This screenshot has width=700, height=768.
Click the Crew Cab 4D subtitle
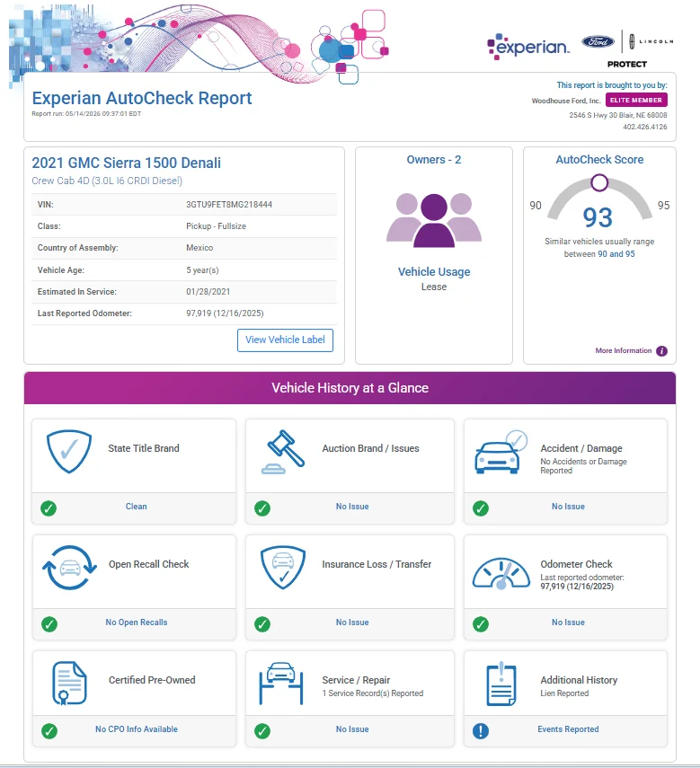click(x=107, y=181)
